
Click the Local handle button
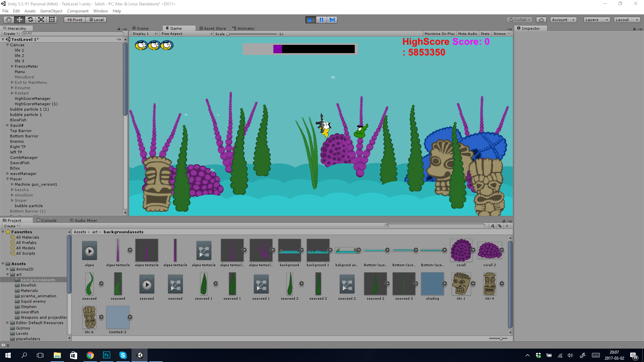tap(96, 20)
